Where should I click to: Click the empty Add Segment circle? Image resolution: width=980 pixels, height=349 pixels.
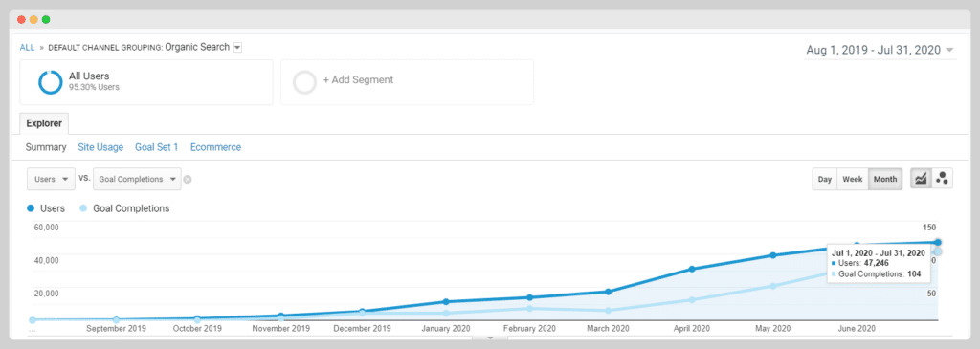click(x=305, y=82)
